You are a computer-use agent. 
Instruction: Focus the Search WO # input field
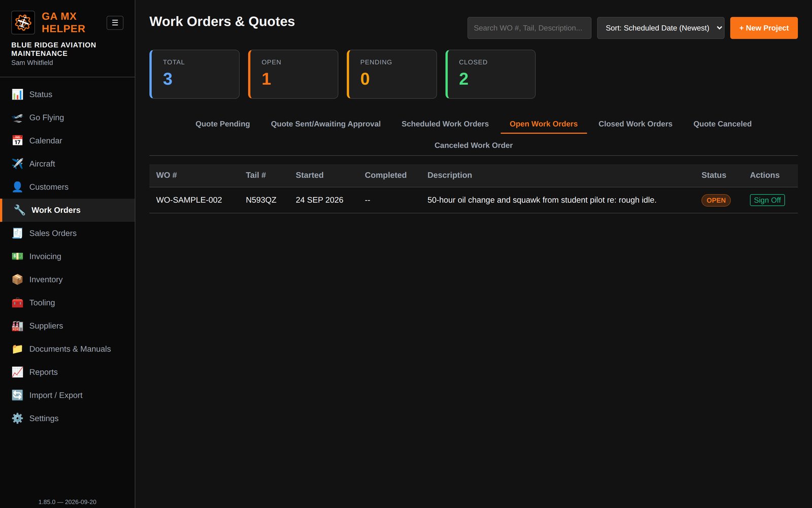(x=529, y=28)
